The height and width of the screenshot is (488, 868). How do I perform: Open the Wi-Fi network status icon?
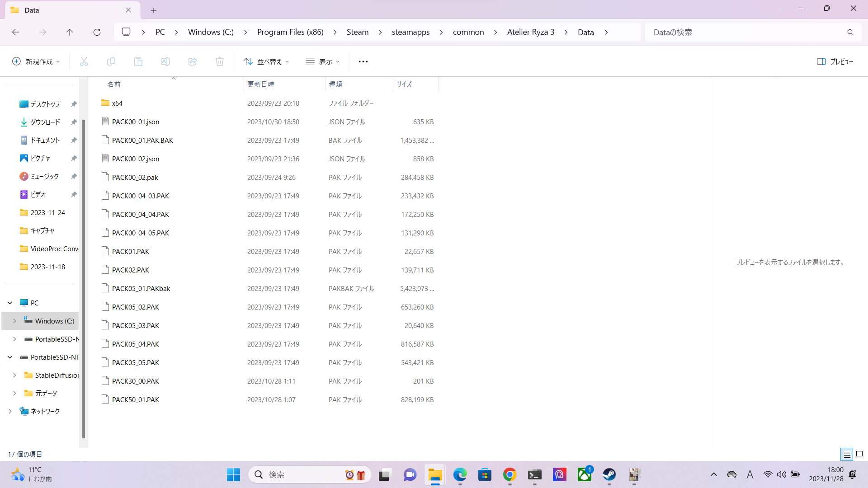(x=768, y=474)
